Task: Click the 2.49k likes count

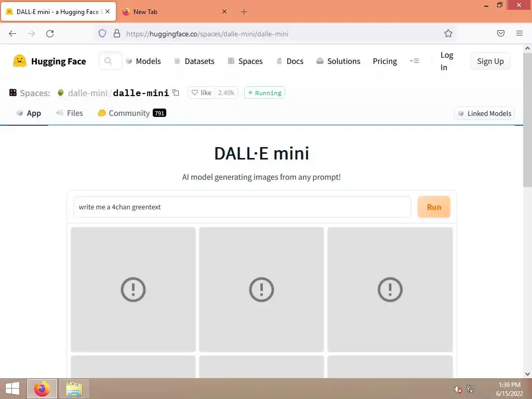Action: point(226,92)
